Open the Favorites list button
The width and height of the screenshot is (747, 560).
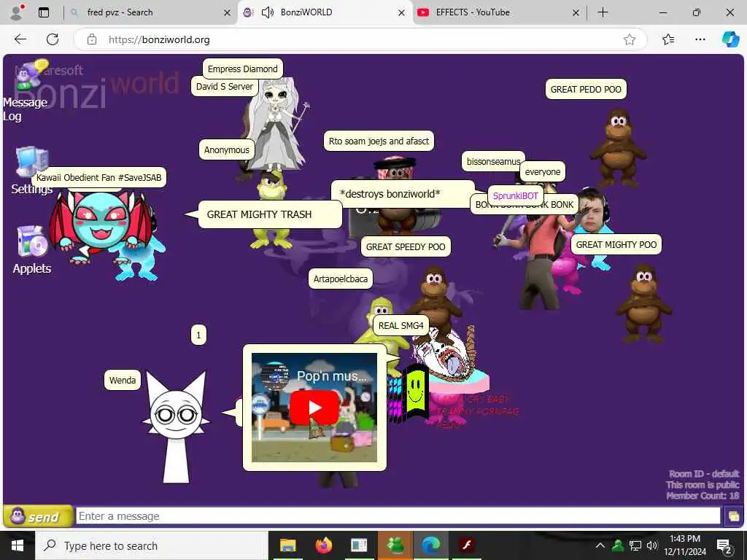pyautogui.click(x=668, y=39)
